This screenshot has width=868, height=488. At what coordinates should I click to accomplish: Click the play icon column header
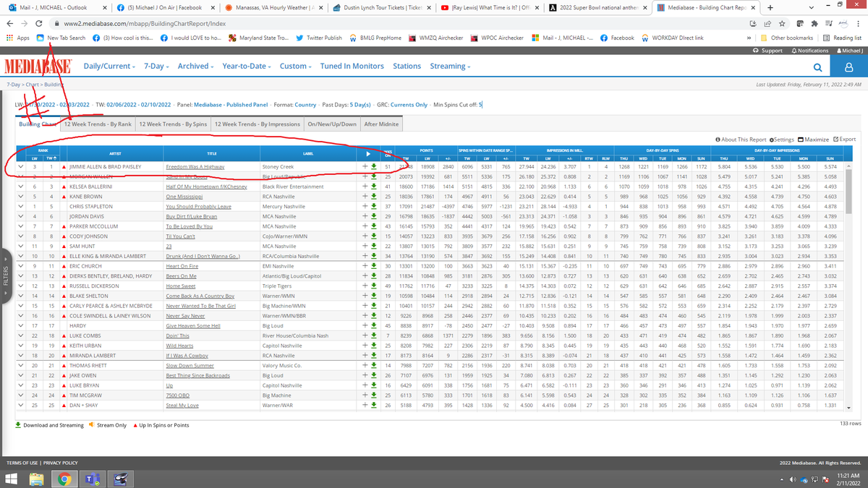click(x=368, y=153)
